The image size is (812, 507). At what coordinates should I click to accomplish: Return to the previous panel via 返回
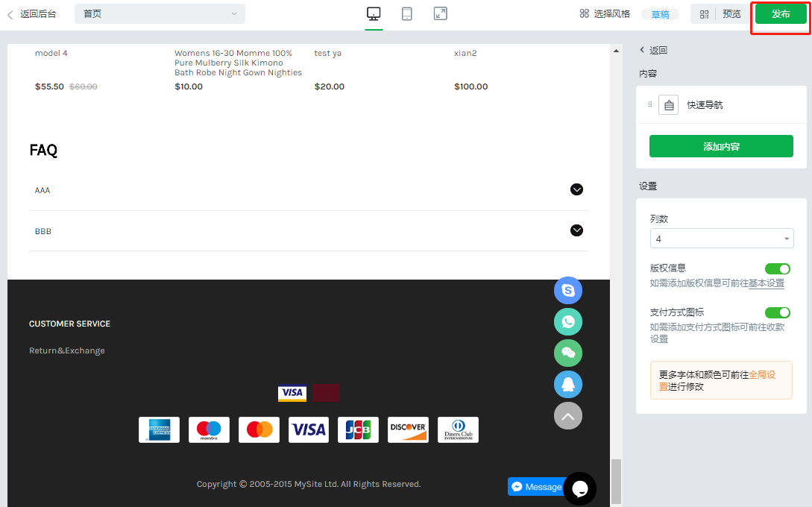653,50
